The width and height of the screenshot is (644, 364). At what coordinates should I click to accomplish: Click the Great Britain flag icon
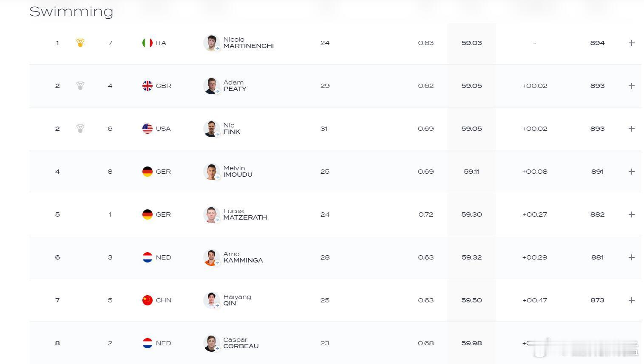(x=147, y=86)
